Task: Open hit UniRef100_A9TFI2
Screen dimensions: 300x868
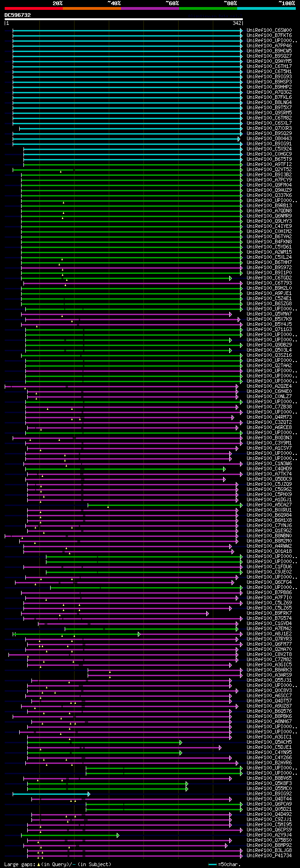Action: (269, 164)
